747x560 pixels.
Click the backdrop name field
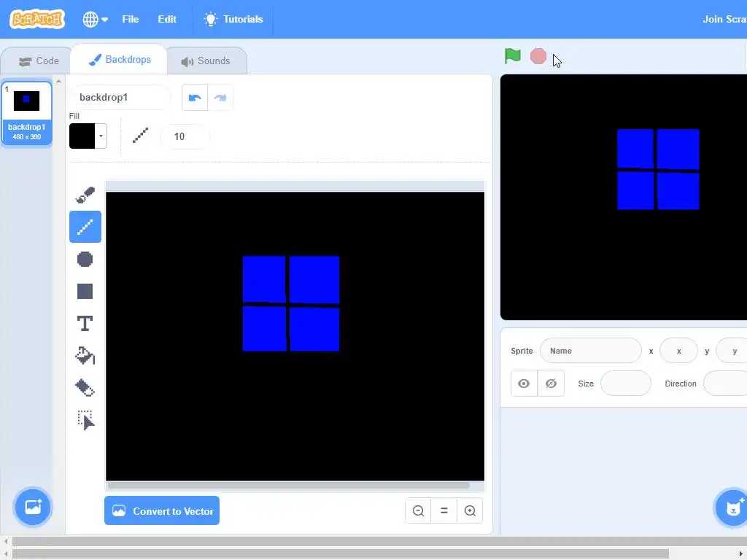pyautogui.click(x=120, y=98)
